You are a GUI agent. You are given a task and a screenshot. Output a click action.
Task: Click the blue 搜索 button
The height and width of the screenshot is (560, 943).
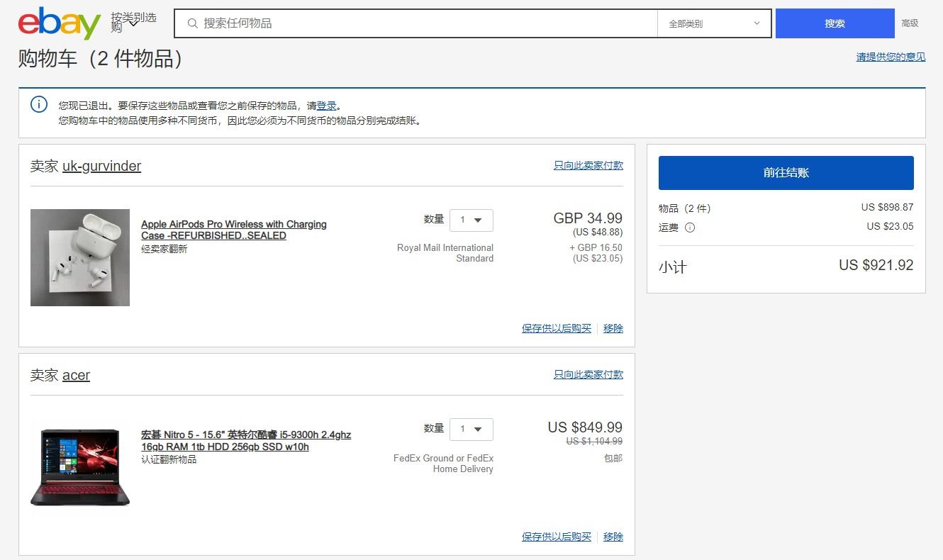point(835,23)
